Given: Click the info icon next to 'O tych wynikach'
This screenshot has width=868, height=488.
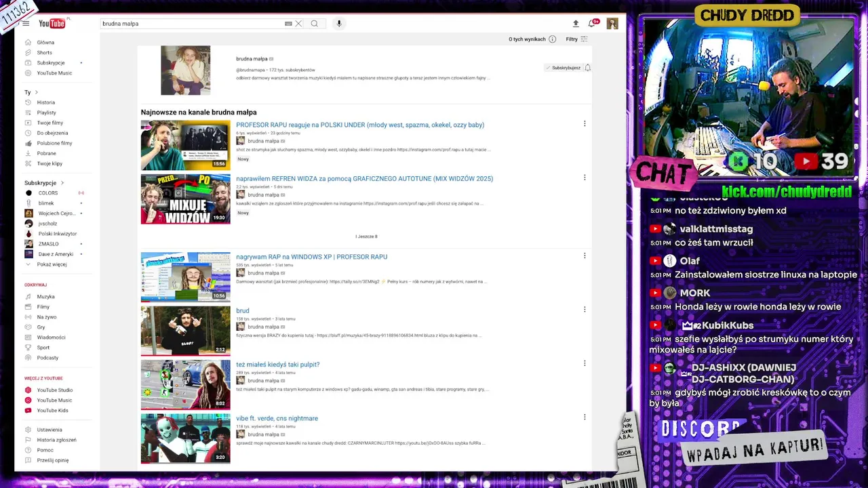Looking at the screenshot, I should coord(552,39).
